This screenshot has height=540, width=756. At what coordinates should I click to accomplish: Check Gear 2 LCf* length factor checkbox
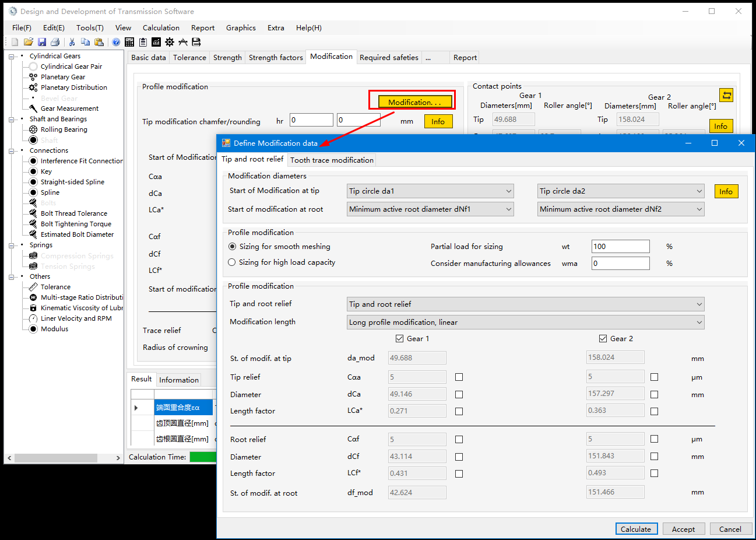654,474
